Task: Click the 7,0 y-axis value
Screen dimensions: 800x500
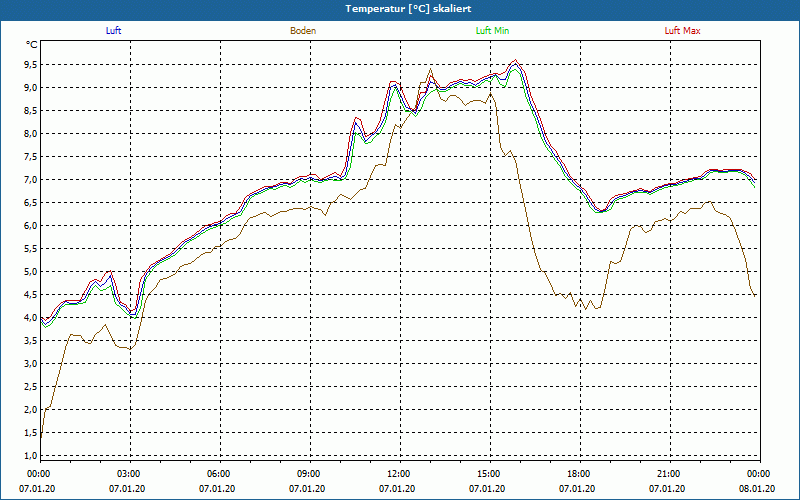Action: [31, 180]
